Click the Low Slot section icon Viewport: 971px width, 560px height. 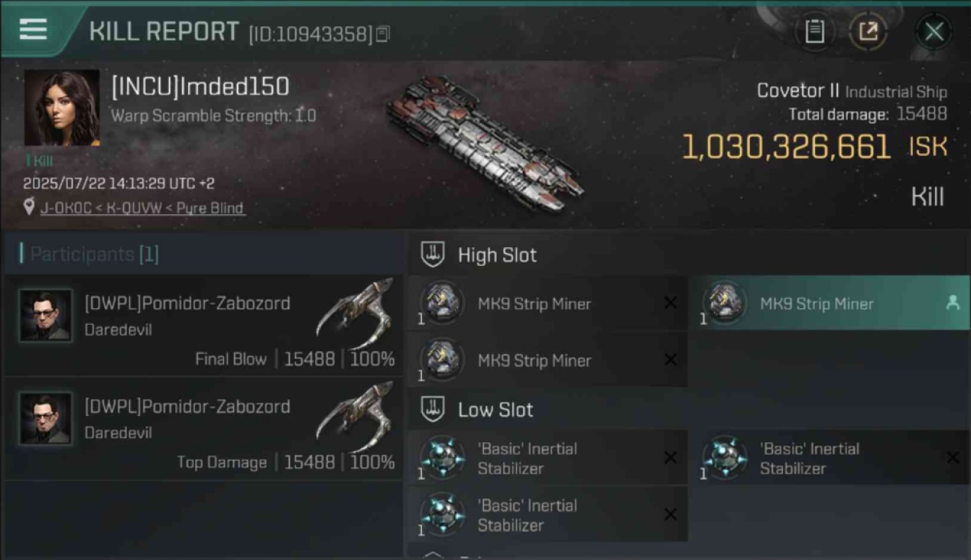tap(432, 409)
